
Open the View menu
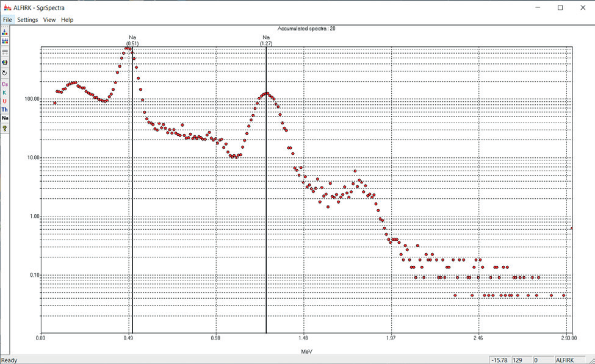49,20
